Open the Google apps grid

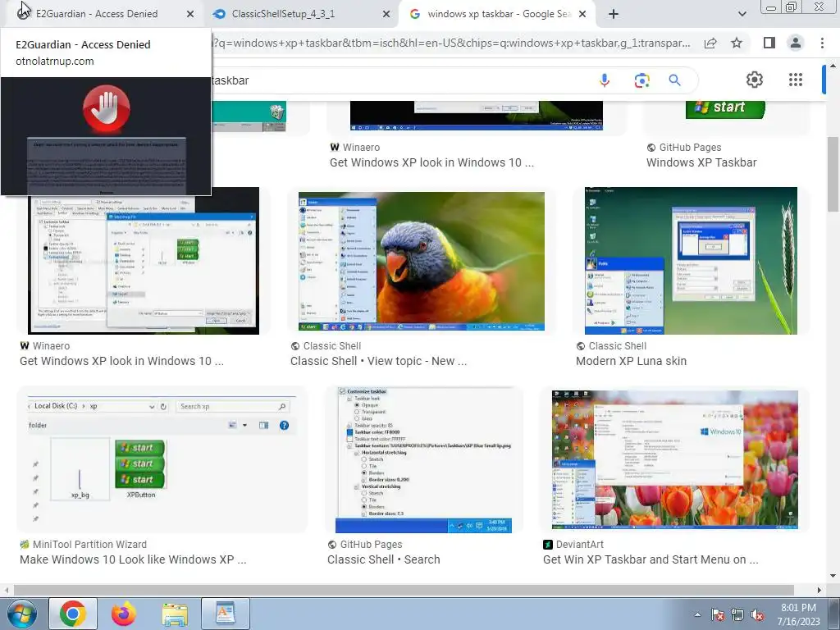click(796, 80)
